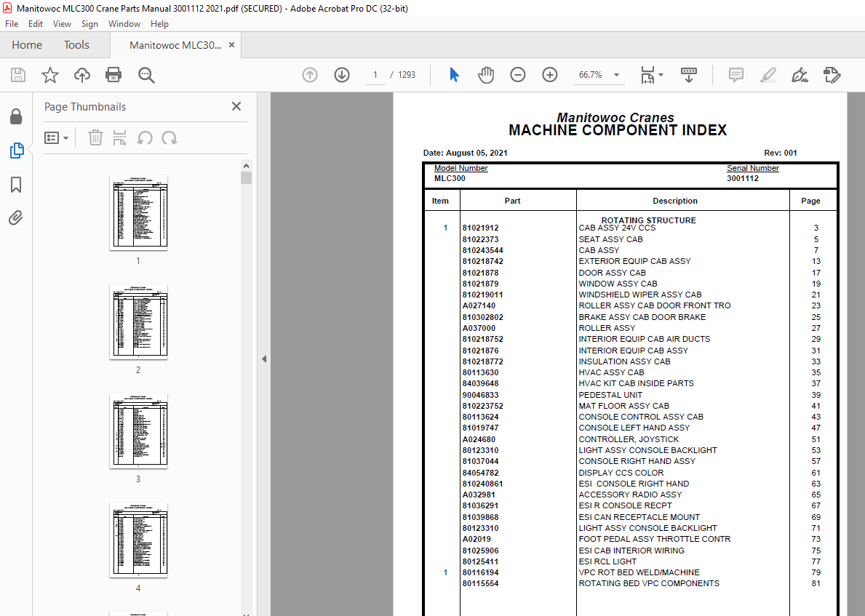Add a comment with the note icon
Viewport: 865px width, 616px height.
pyautogui.click(x=736, y=75)
